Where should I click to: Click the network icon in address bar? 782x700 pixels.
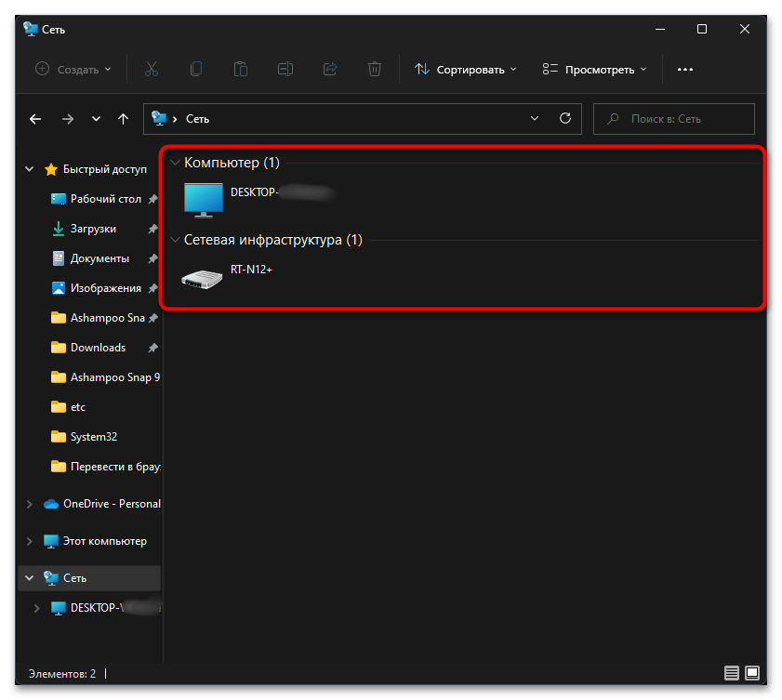point(159,118)
